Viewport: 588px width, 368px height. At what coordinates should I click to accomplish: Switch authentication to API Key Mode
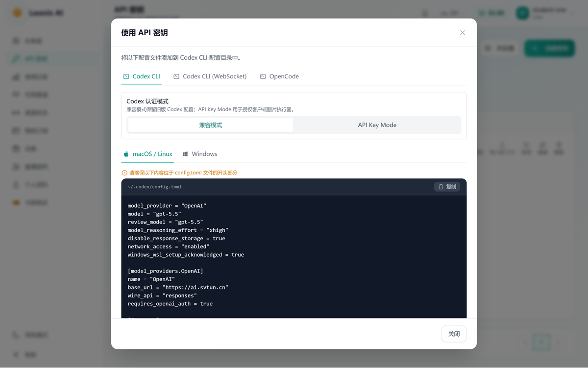[x=377, y=125]
